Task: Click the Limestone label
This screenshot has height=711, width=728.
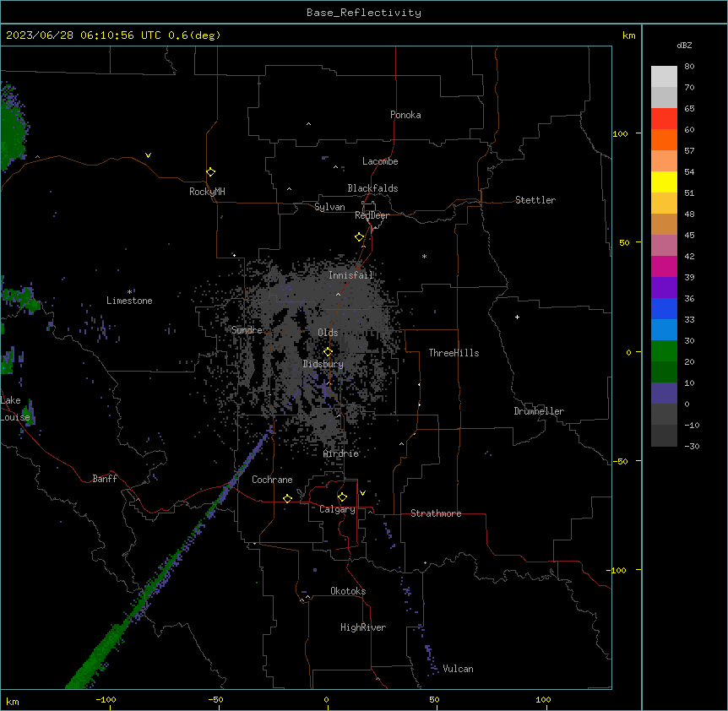Action: 129,301
